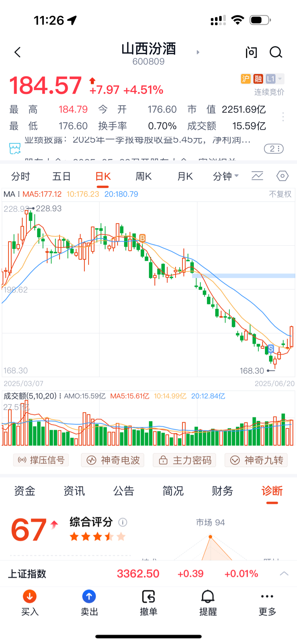Viewport: 297px width, 644px height.
Task: Tap the back arrow icon
Action: [x=17, y=52]
